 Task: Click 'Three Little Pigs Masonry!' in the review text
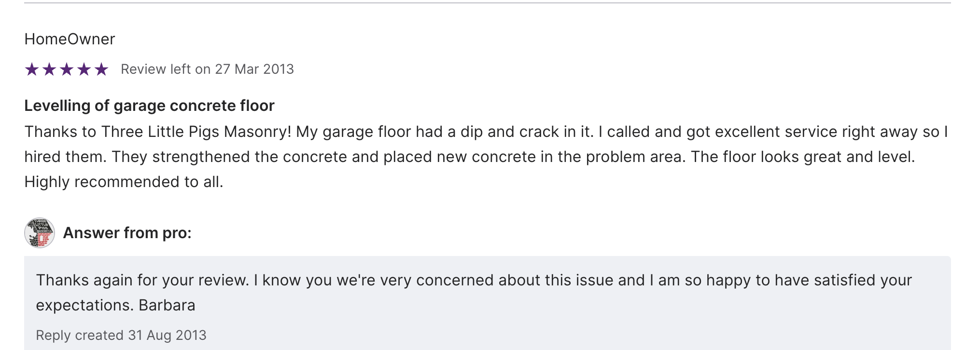pos(196,132)
